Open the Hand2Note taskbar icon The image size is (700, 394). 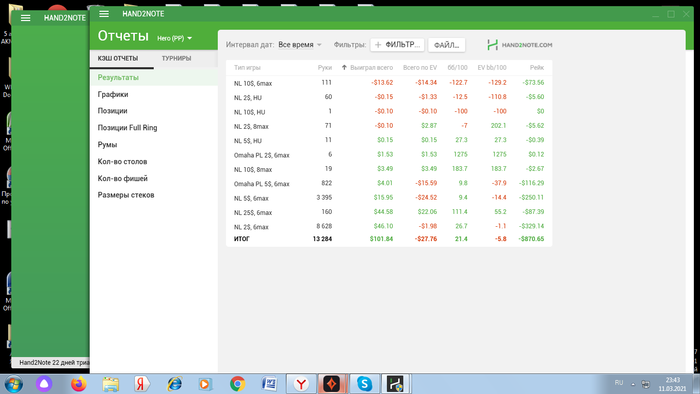click(395, 384)
